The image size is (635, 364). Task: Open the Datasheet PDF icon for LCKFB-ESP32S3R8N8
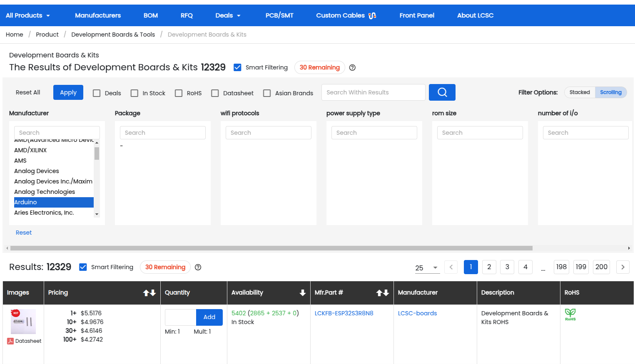click(10, 341)
